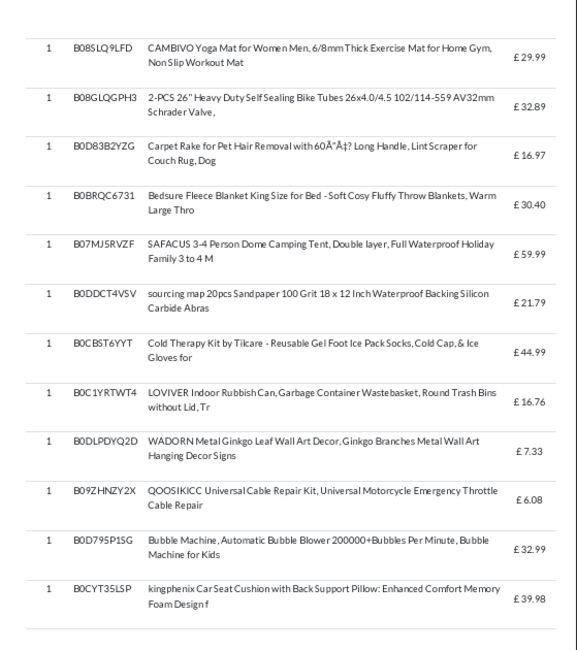
Task: Select the Carpet Rake for Pet Hair row
Action: (x=291, y=161)
